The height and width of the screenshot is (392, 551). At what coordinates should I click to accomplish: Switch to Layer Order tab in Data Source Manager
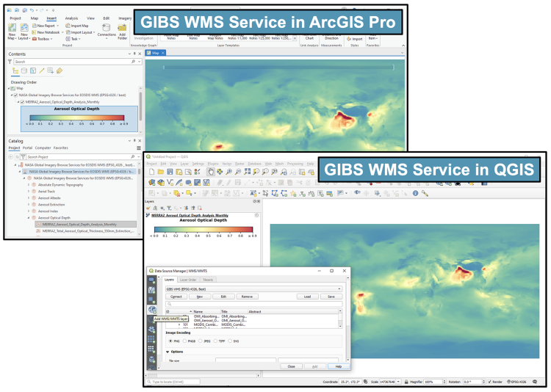(188, 280)
